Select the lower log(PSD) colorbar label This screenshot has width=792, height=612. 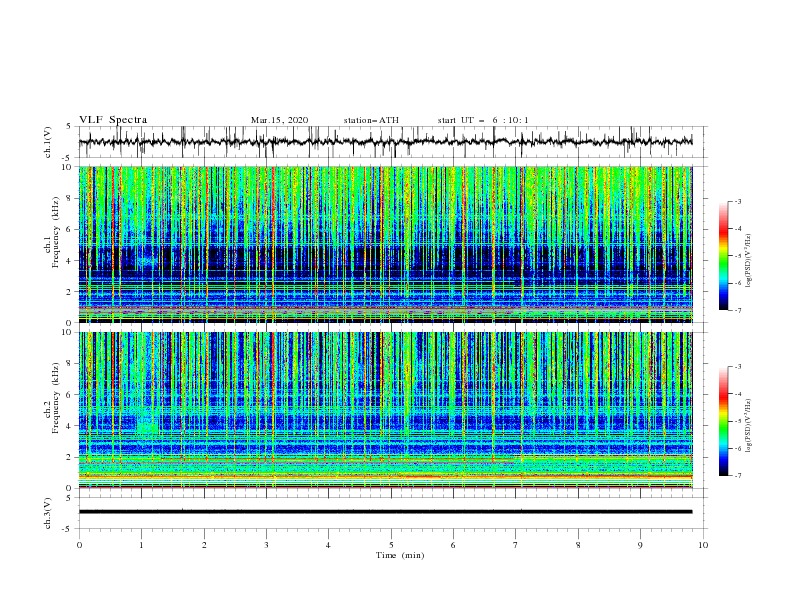[x=749, y=426]
